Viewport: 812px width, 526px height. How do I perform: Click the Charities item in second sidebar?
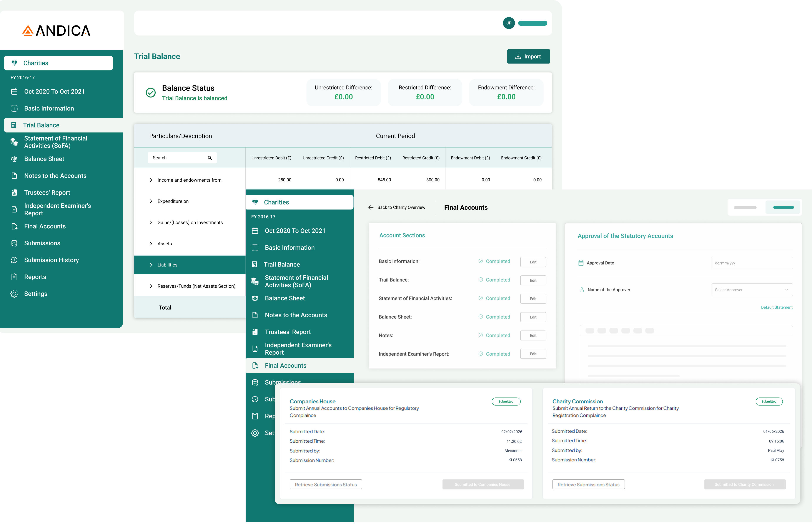coord(300,203)
